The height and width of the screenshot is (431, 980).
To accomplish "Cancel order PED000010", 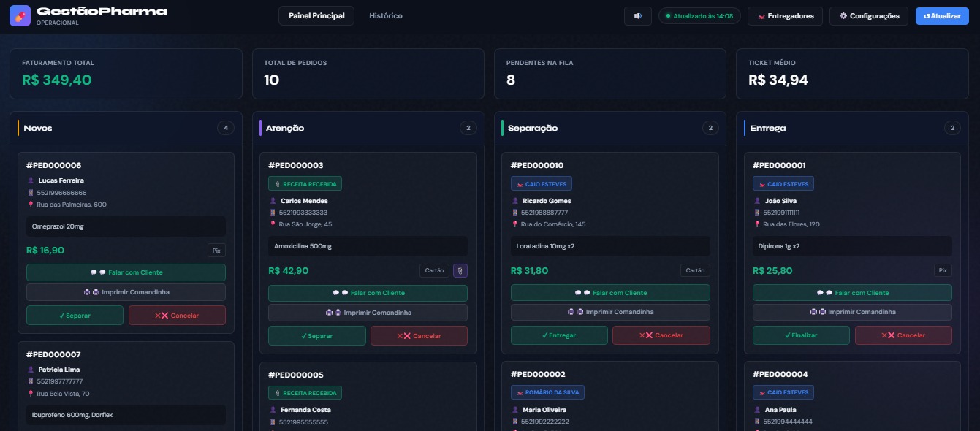I will point(661,335).
